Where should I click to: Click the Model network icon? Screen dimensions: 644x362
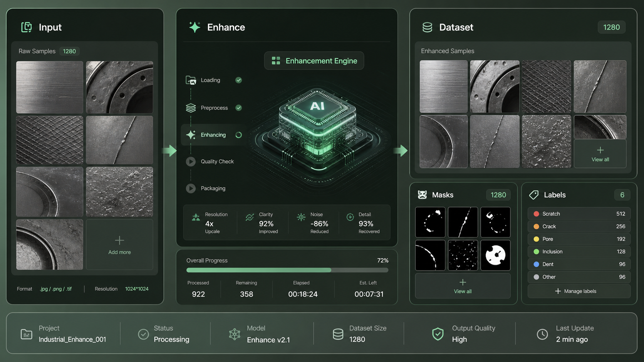(x=235, y=334)
